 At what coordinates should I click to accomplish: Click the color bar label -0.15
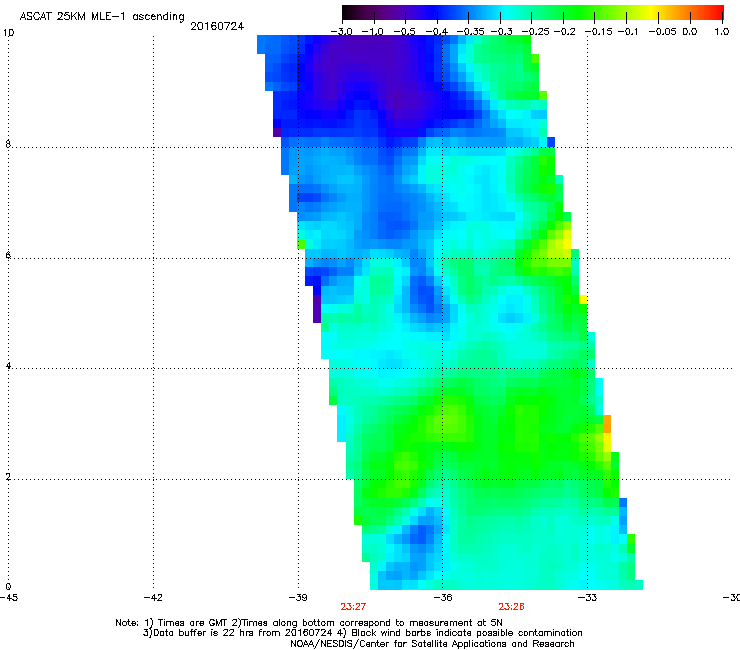coord(598,32)
